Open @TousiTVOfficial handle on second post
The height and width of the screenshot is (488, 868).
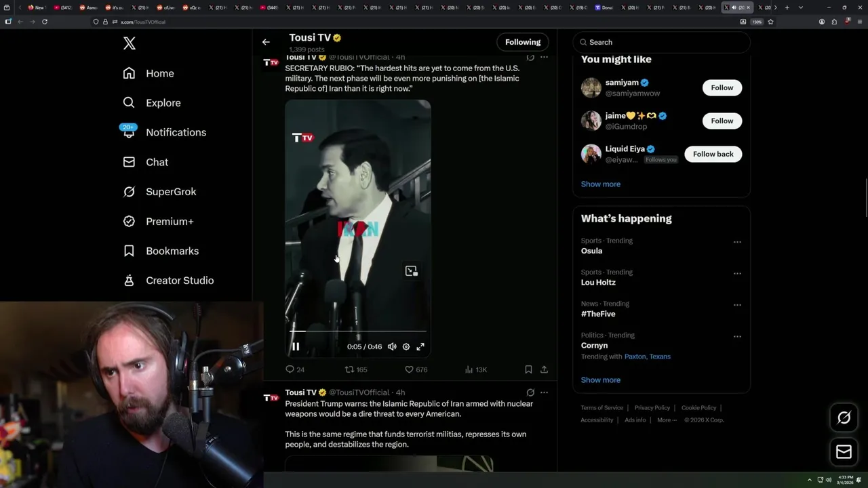pyautogui.click(x=359, y=392)
